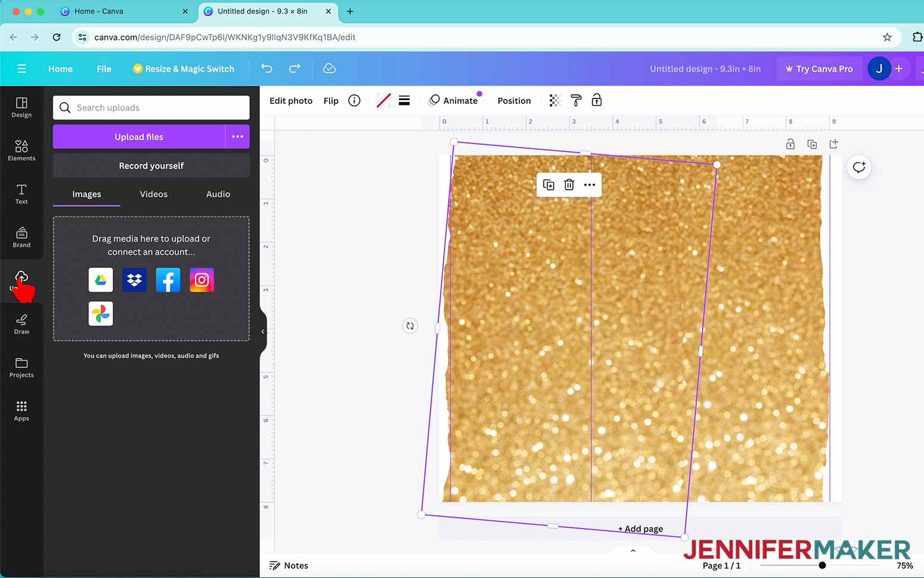
Task: Duplicate page icon above canvas
Action: pos(812,144)
